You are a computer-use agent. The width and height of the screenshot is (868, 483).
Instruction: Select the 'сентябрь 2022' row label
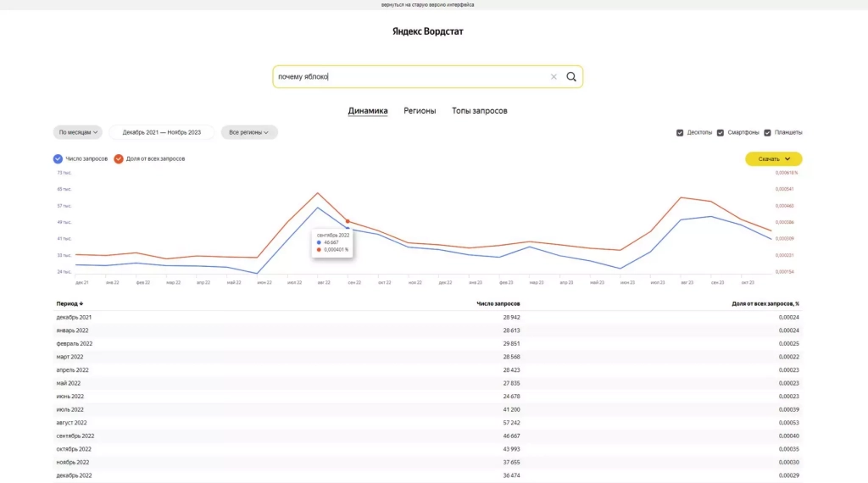tap(75, 436)
